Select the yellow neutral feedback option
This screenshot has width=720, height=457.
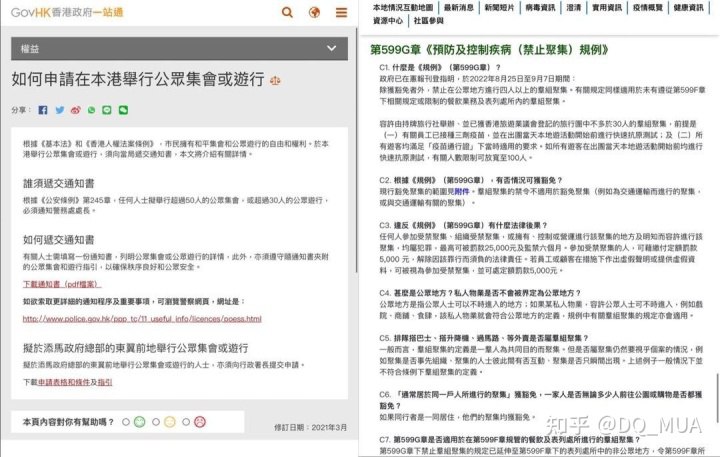click(x=169, y=421)
